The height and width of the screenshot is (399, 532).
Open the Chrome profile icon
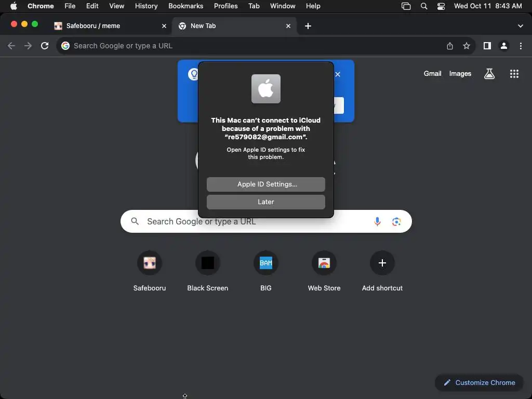(504, 46)
